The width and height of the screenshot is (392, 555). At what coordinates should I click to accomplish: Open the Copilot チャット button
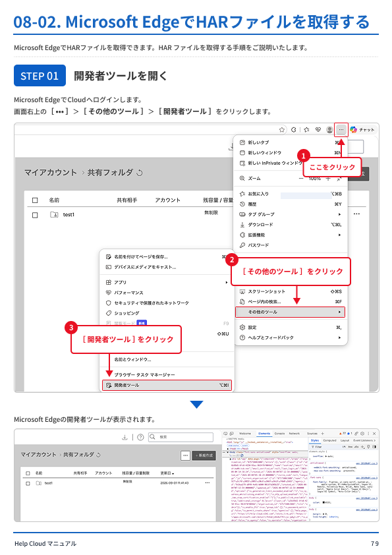[362, 130]
